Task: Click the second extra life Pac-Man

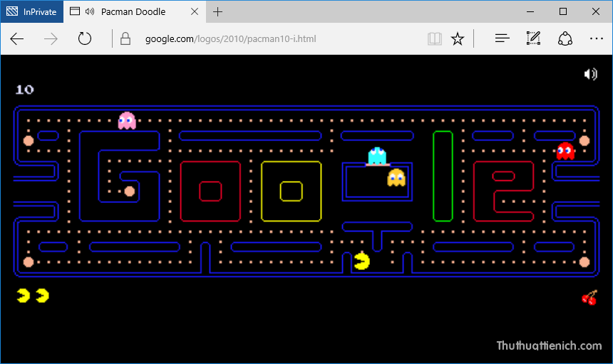Action: pos(43,296)
